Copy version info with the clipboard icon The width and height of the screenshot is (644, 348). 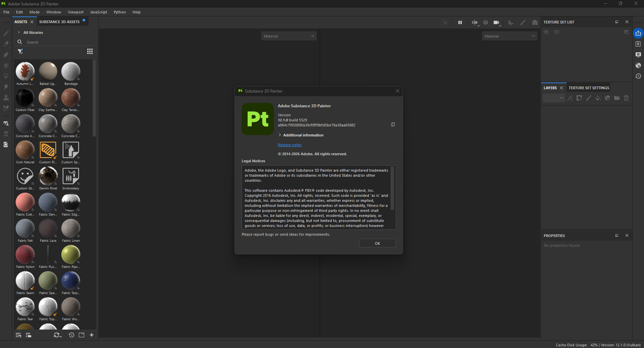pos(393,124)
